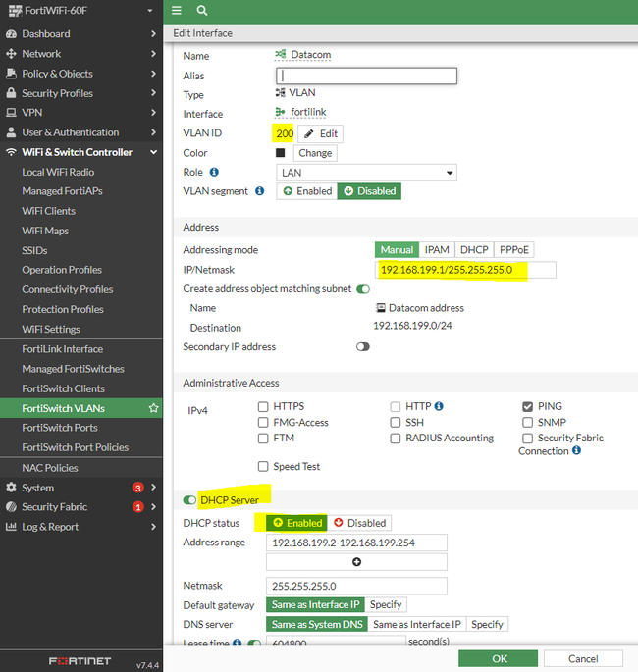Add another DHCP address range with plus icon
The image size is (638, 672).
coord(356,562)
